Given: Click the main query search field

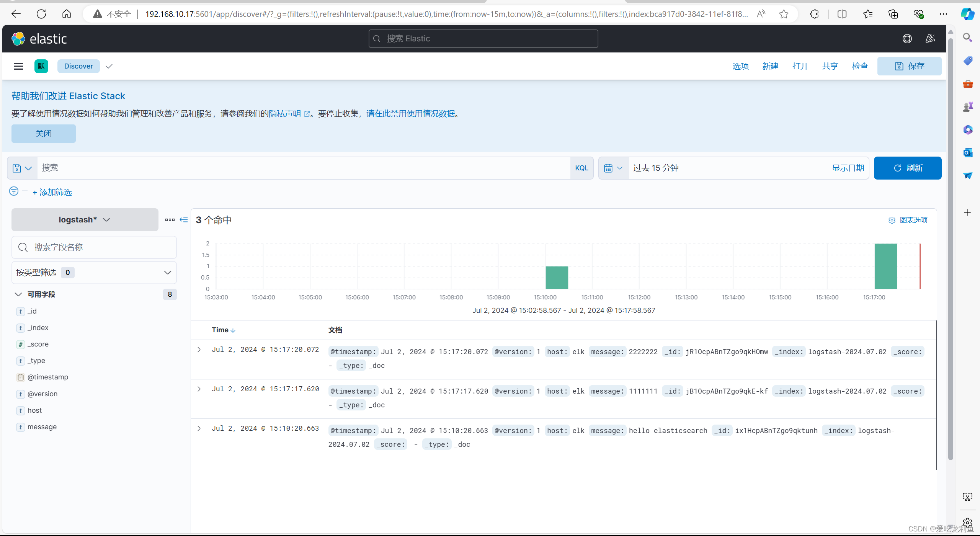Looking at the screenshot, I should coord(304,168).
